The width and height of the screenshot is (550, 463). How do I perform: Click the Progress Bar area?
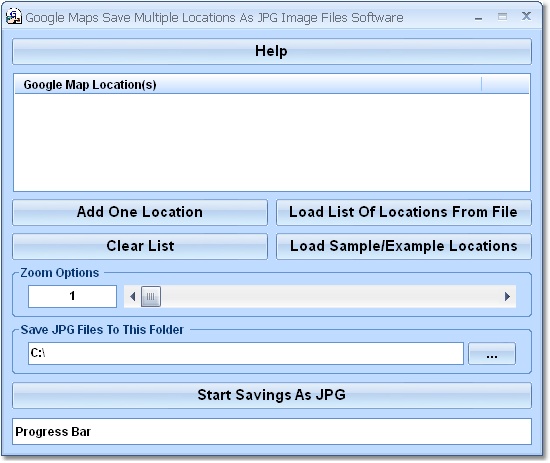click(272, 431)
